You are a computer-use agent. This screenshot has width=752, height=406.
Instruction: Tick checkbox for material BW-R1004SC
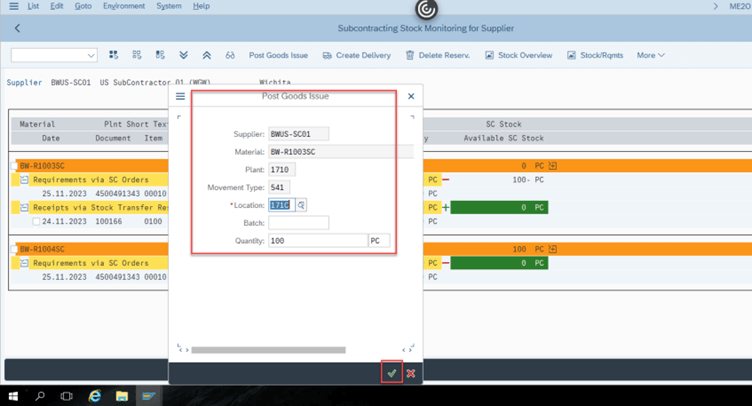point(14,249)
